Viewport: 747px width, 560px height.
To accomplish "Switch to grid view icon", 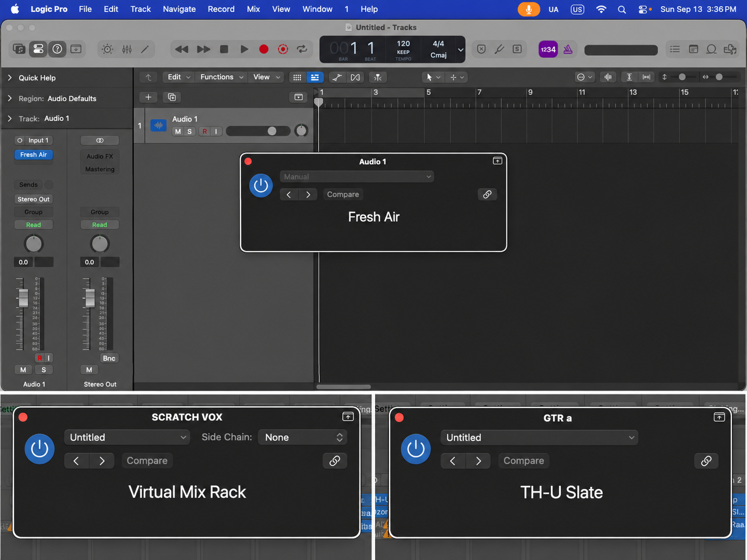I will coord(297,77).
